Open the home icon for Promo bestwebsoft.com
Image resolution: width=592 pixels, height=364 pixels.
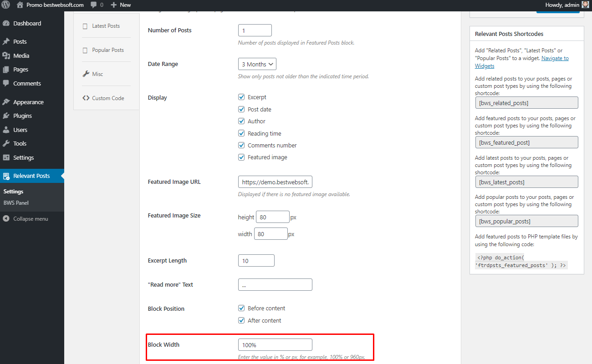coord(20,5)
